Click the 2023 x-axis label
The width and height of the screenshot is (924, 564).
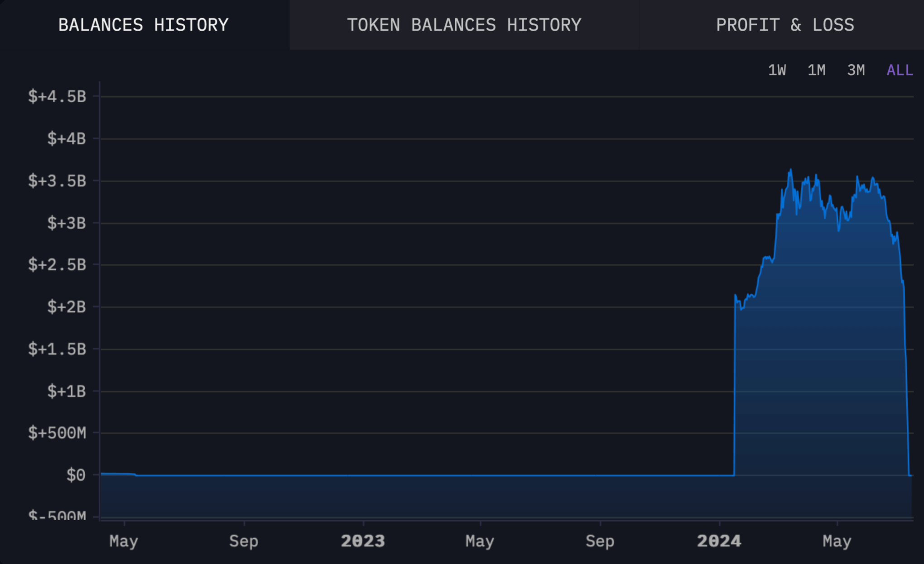(363, 541)
